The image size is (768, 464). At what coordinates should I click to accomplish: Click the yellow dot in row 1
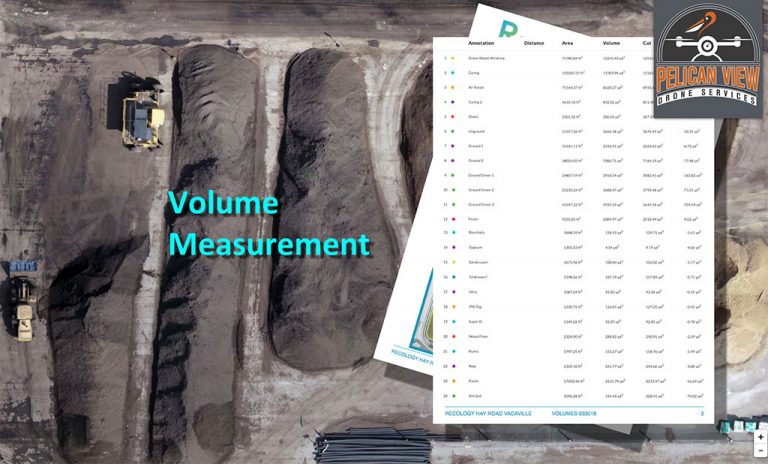click(453, 58)
